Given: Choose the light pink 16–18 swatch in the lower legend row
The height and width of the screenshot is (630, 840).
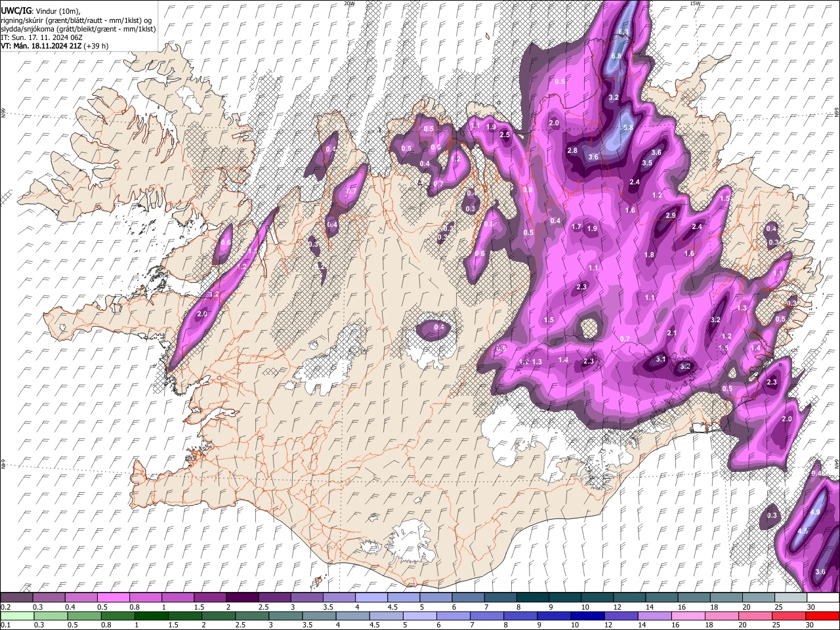Looking at the screenshot, I should tap(688, 616).
